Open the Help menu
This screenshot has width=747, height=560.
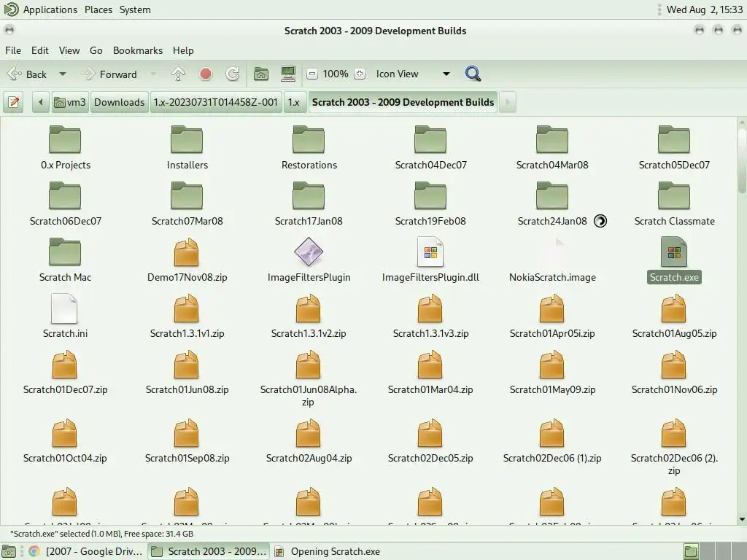click(183, 50)
